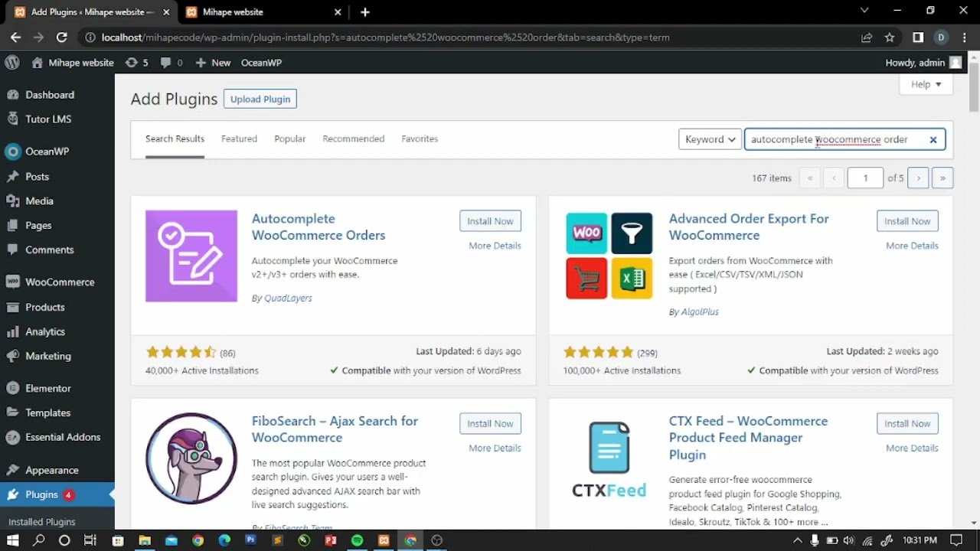The width and height of the screenshot is (980, 551).
Task: Open the updates icon showing 5
Action: coord(136,63)
